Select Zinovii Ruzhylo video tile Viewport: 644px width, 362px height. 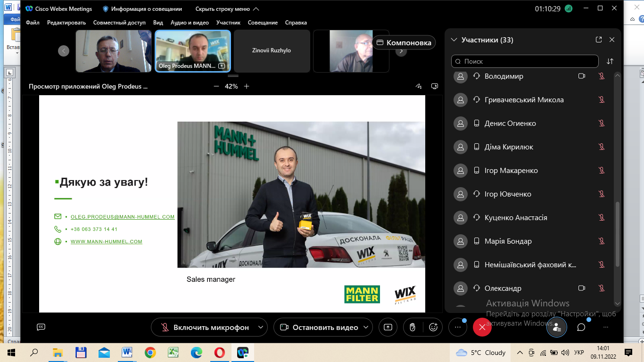point(272,51)
